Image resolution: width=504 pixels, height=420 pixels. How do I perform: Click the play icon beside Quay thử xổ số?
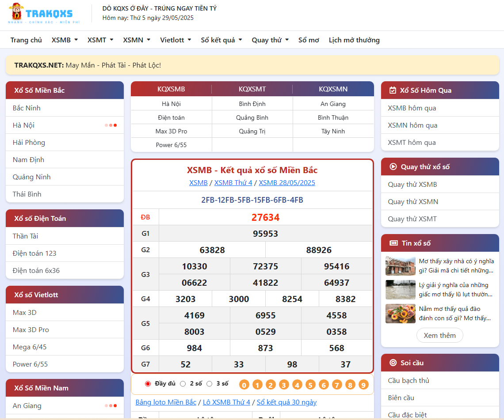click(x=393, y=167)
